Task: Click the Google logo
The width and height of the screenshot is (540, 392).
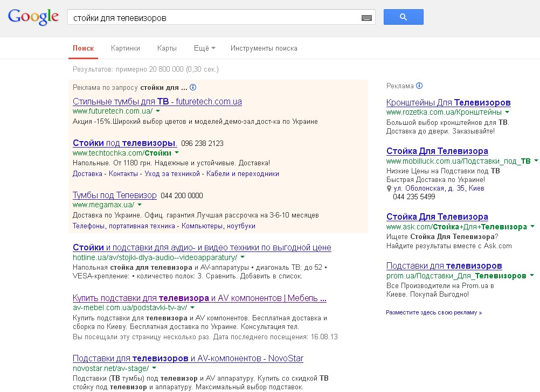Action: 33,17
